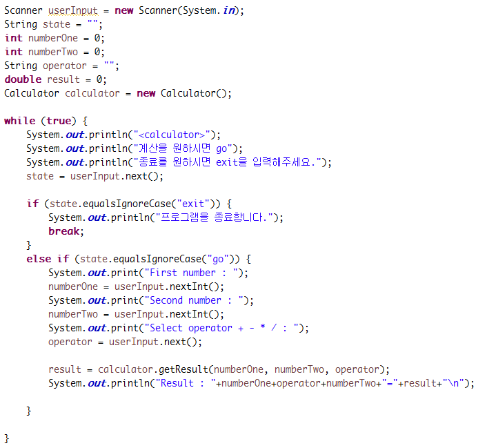Click the 'new Calculator()' constructor call
This screenshot has height=448, width=487.
(x=181, y=94)
